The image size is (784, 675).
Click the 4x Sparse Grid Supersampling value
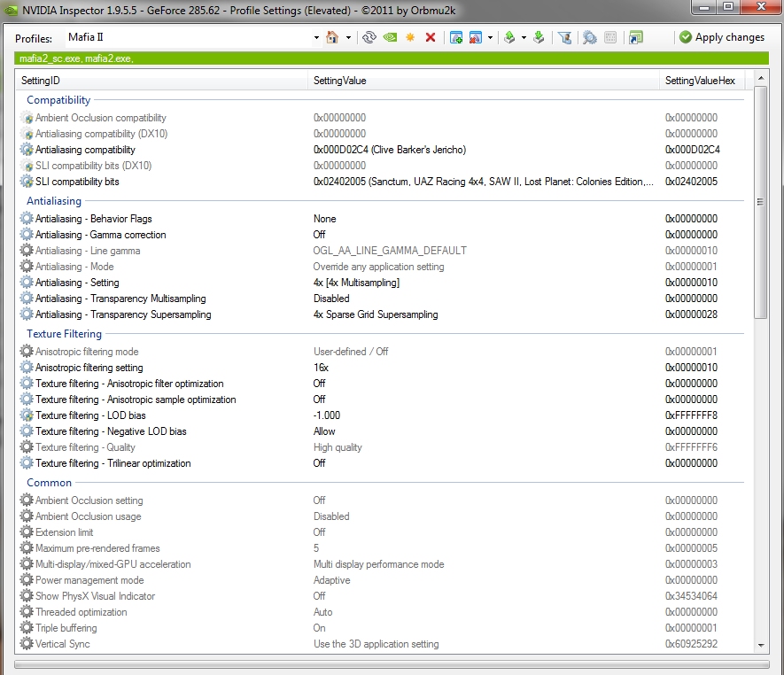376,315
